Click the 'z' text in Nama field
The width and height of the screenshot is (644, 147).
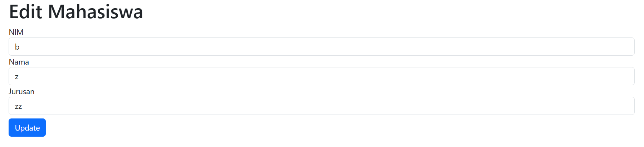tap(17, 77)
